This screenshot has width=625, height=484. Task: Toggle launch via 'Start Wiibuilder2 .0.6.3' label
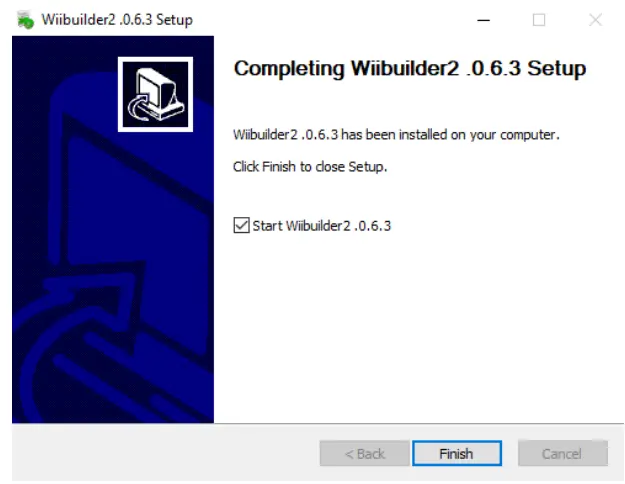(322, 226)
